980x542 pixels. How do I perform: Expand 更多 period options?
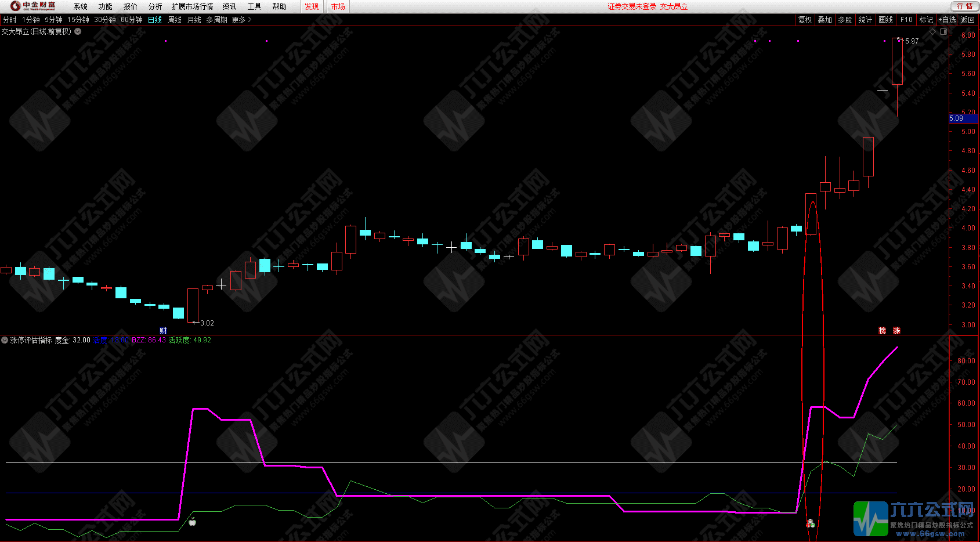tap(241, 20)
